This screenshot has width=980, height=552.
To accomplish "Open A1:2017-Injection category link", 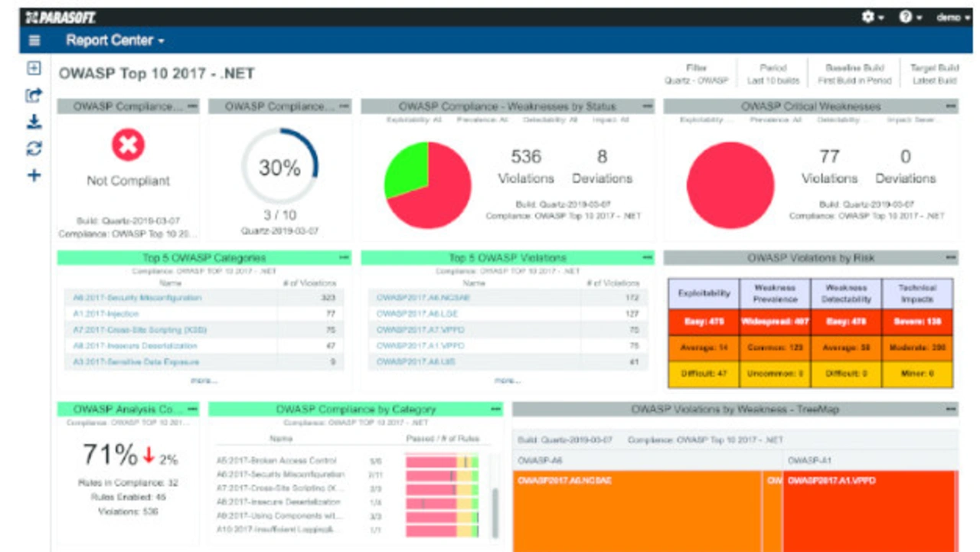I will pyautogui.click(x=106, y=314).
